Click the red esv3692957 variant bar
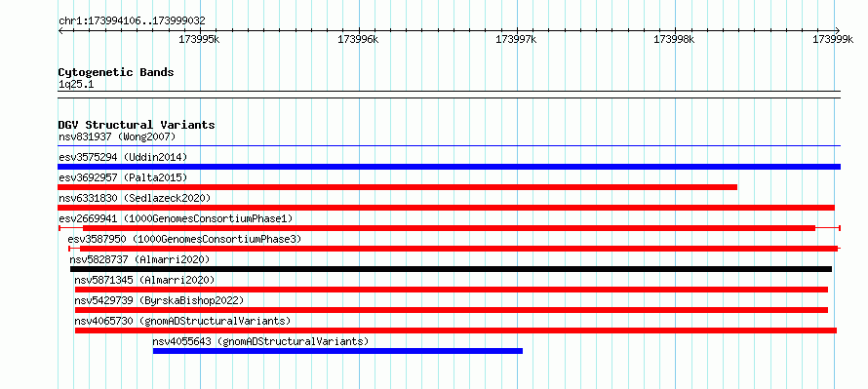The width and height of the screenshot is (868, 389). tap(398, 187)
